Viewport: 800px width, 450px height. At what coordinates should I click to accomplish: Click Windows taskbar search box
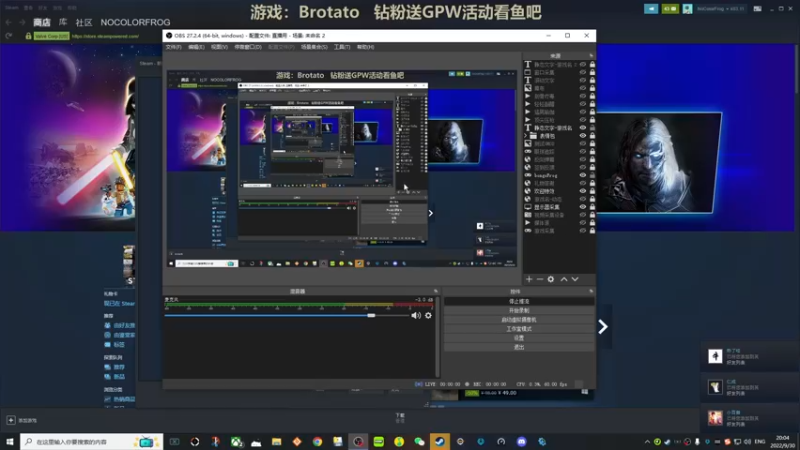coord(92,441)
